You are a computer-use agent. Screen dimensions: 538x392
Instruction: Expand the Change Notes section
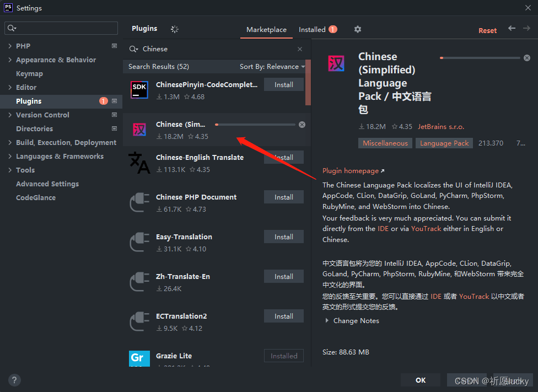point(327,321)
